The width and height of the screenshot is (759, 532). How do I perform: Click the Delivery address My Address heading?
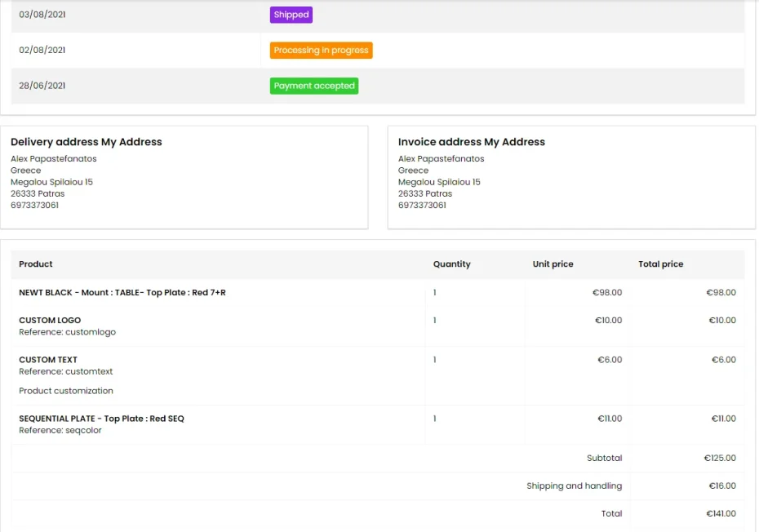click(87, 142)
